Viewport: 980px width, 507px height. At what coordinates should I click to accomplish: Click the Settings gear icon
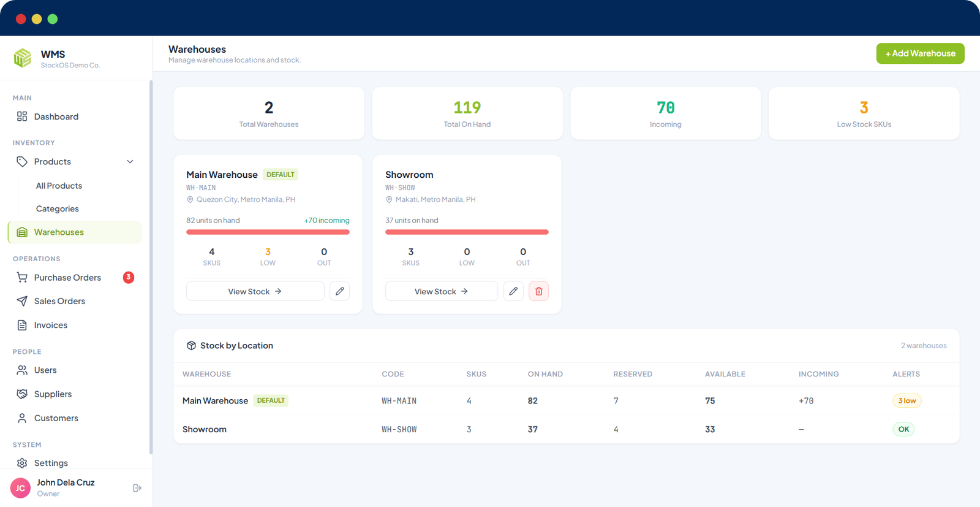pyautogui.click(x=22, y=463)
